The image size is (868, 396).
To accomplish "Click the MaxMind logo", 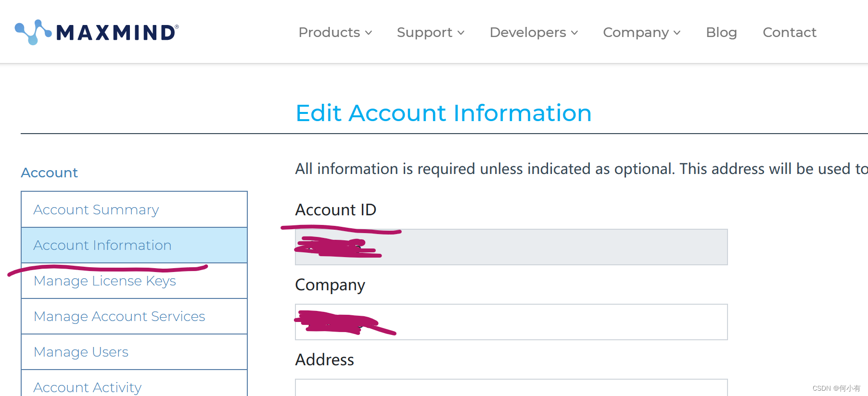I will pyautogui.click(x=97, y=32).
